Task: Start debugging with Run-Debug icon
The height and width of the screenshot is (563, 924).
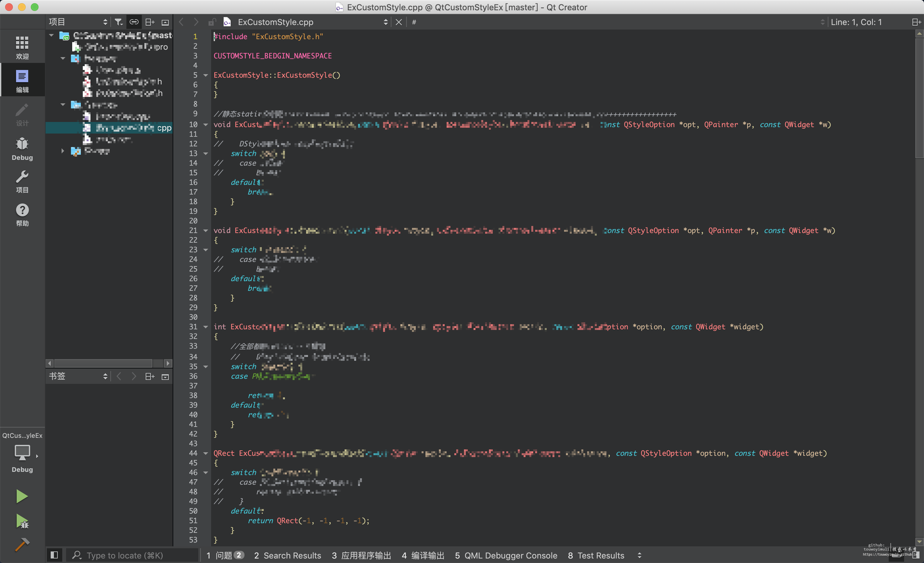Action: pyautogui.click(x=22, y=521)
